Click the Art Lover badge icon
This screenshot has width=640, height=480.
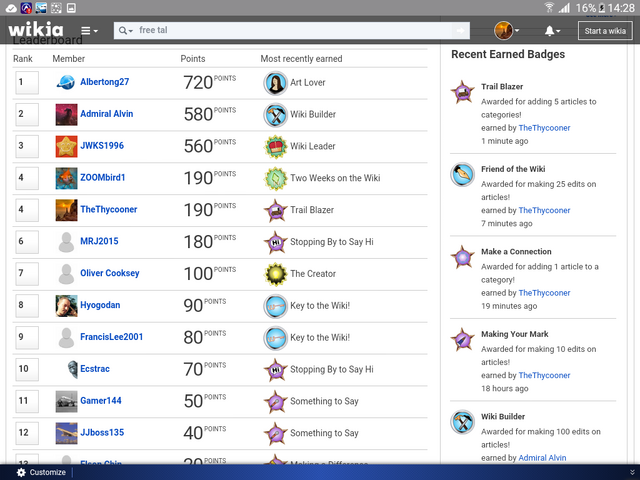click(x=276, y=83)
